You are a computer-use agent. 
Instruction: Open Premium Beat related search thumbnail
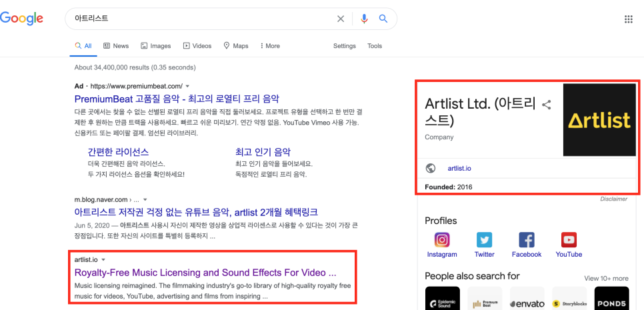click(x=485, y=298)
